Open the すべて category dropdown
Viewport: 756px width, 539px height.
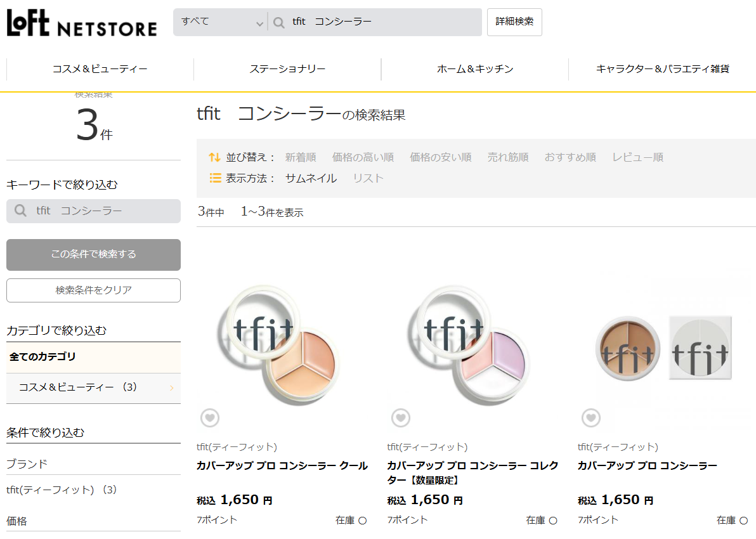pyautogui.click(x=220, y=22)
